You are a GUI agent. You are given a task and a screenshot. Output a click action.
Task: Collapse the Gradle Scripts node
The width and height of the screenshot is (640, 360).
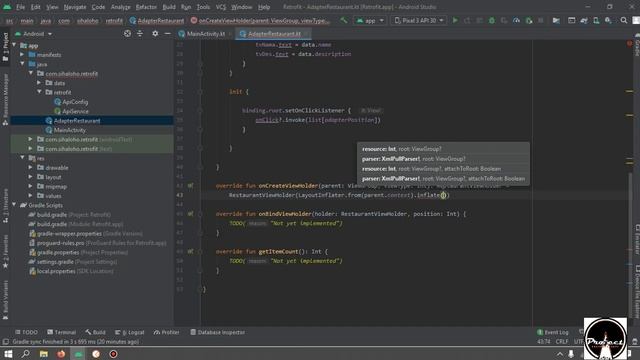[15, 205]
